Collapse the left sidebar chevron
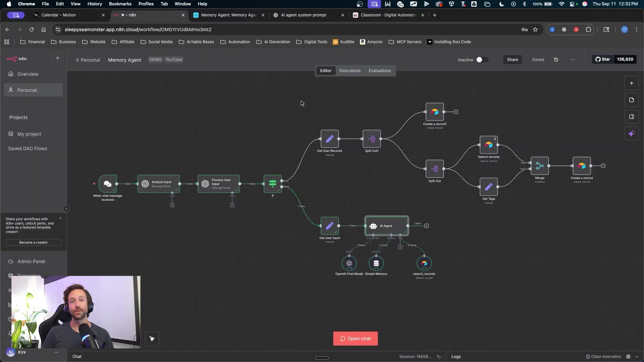The image size is (644, 362). pyautogui.click(x=66, y=209)
